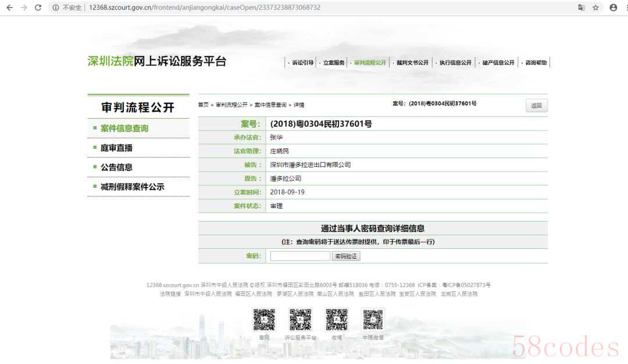Click the 密码验证 button
The image size is (628, 364).
(346, 256)
